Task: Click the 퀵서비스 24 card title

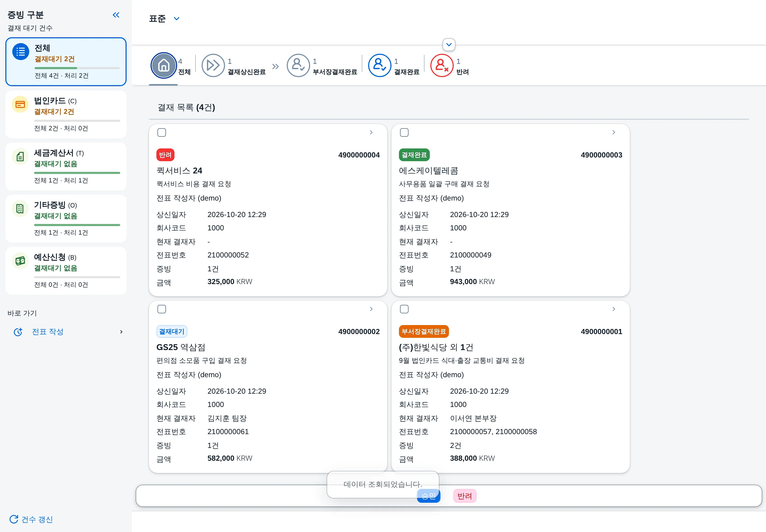Action: 179,171
